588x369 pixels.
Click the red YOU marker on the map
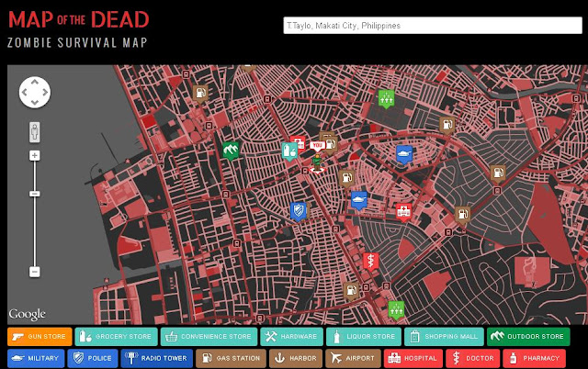point(317,146)
